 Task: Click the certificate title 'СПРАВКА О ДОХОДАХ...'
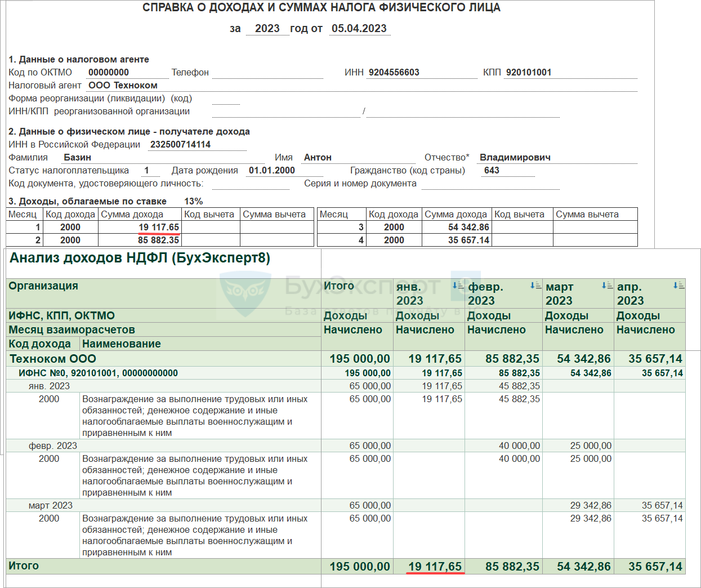321,7
